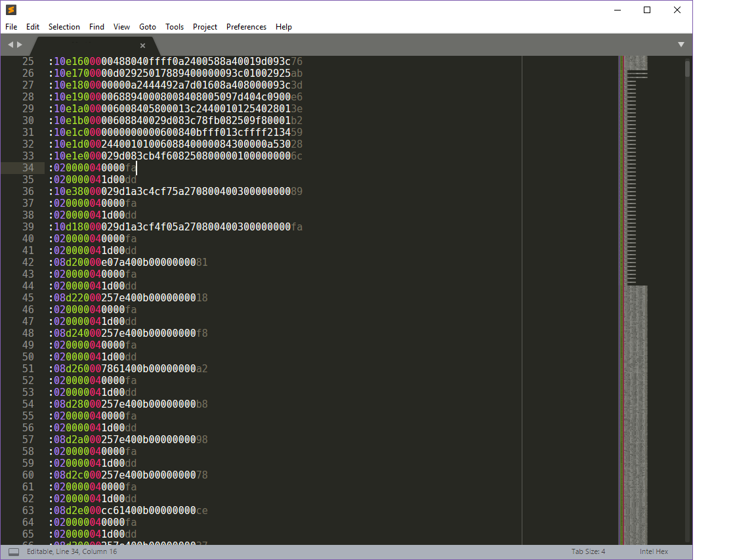Close the open file tab
Screen dimensions: 756x560
click(x=142, y=45)
